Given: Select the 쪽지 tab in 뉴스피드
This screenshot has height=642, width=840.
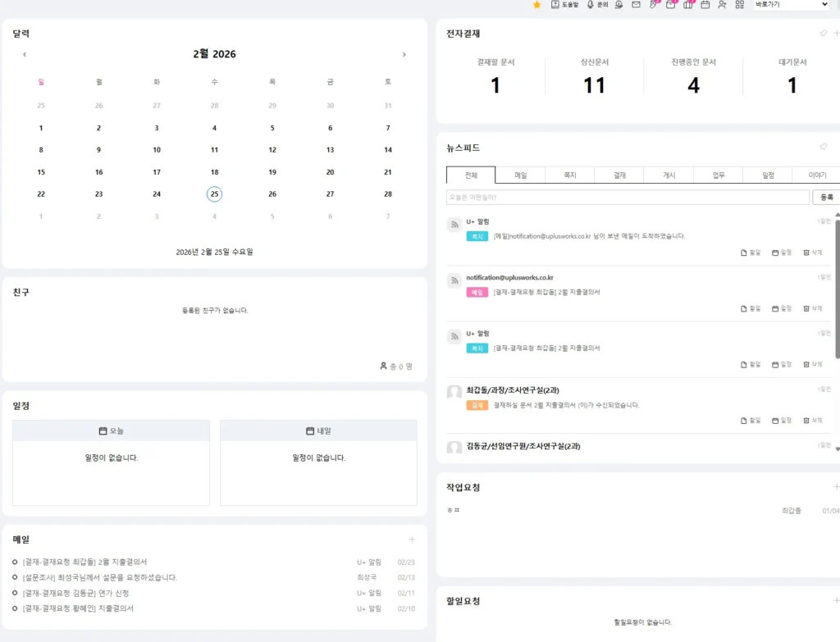Looking at the screenshot, I should pos(569,175).
